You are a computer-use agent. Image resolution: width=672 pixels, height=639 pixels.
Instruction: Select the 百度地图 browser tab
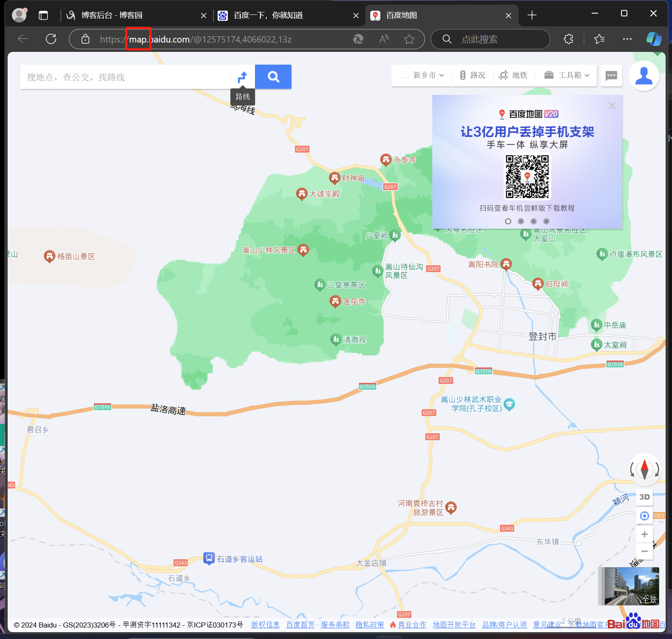pos(442,16)
